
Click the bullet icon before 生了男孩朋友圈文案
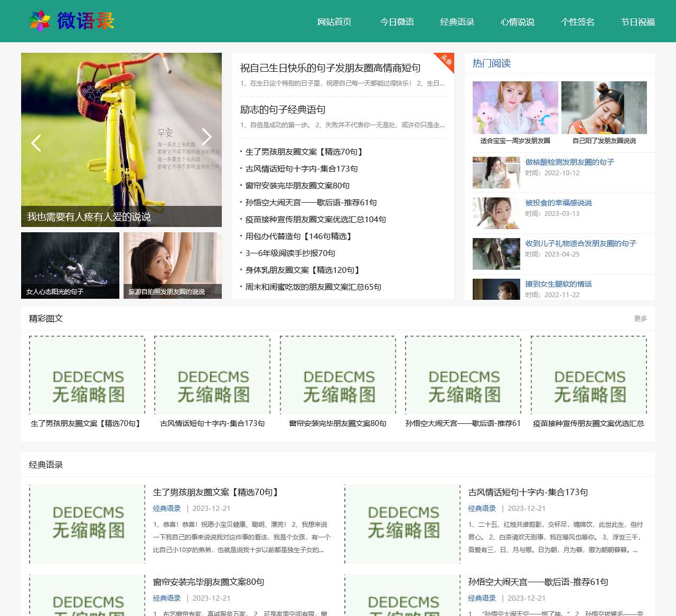point(241,152)
